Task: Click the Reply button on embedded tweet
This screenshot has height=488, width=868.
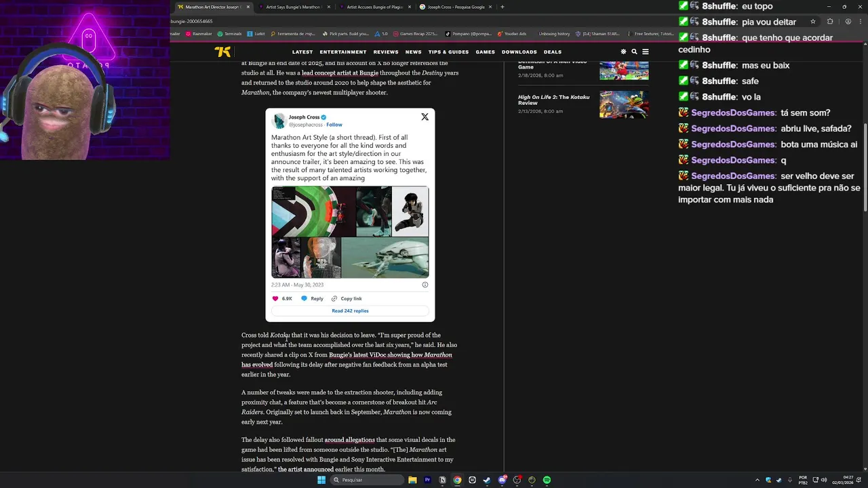Action: tap(312, 298)
